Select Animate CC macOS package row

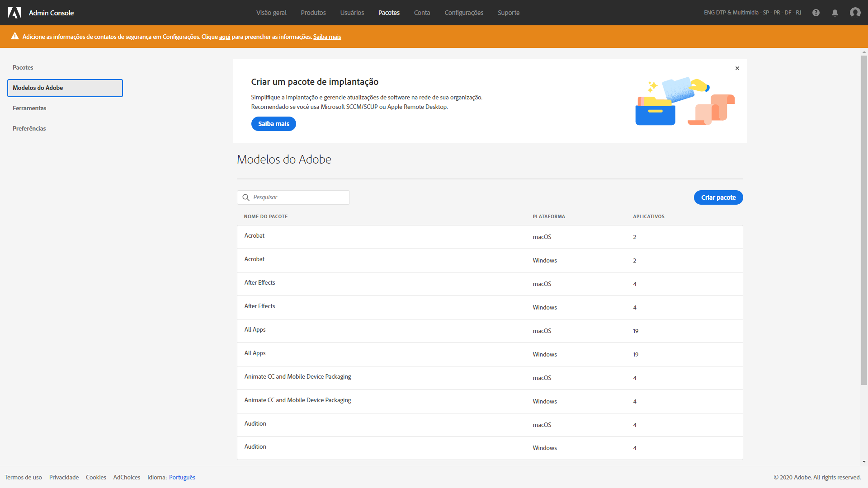click(x=490, y=378)
